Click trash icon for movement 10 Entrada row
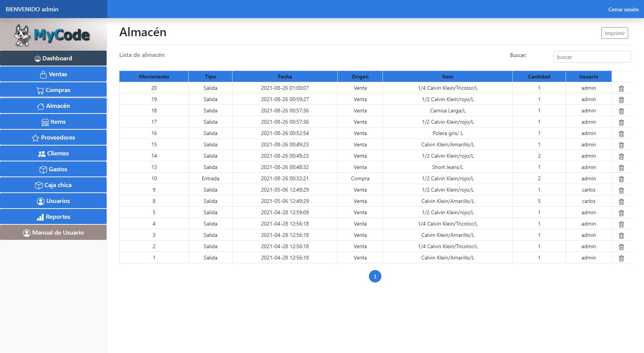The image size is (644, 353). click(621, 179)
